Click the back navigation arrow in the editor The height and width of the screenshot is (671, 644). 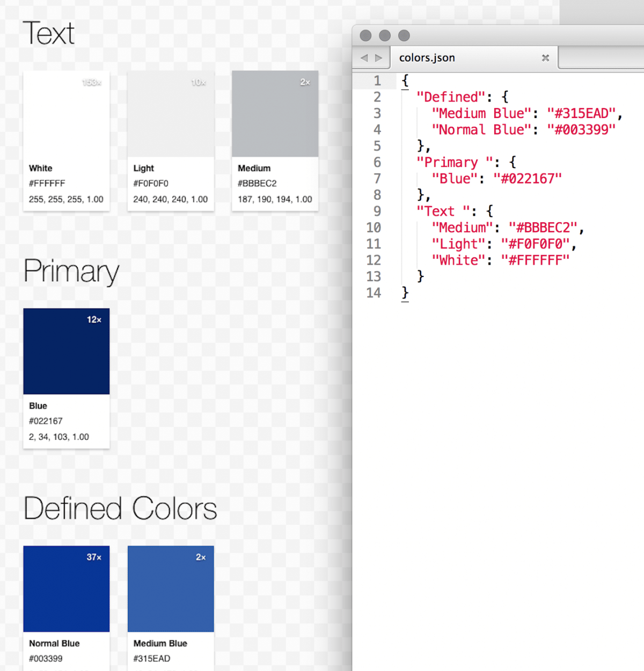[364, 57]
